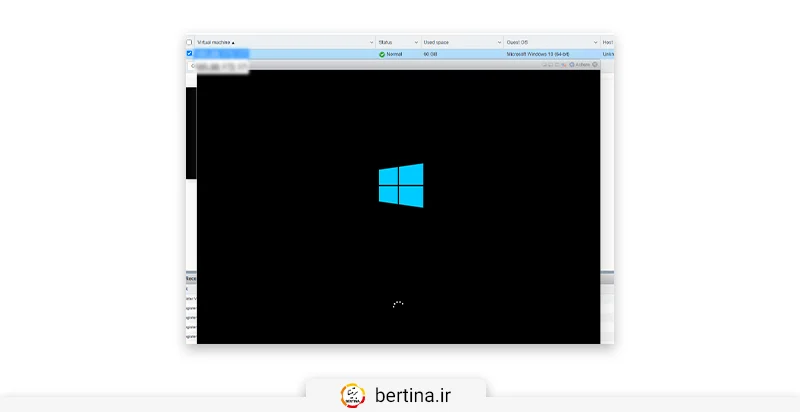Click the loading spinner in console

point(398,304)
